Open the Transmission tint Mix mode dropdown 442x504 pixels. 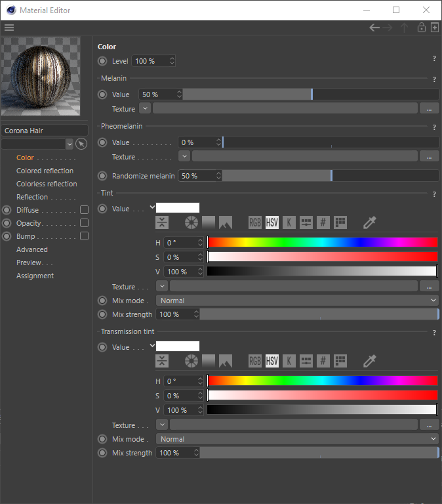(x=298, y=439)
